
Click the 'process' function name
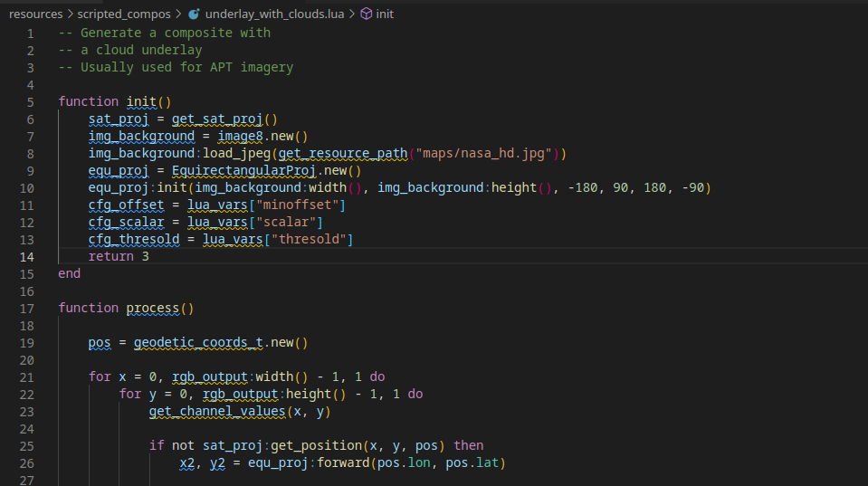coord(153,308)
